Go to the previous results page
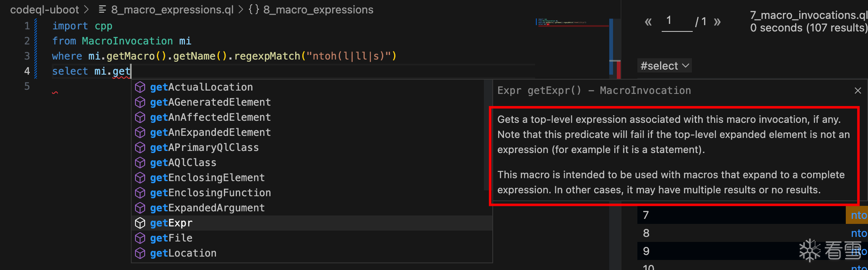Viewport: 868px width, 270px height. tap(648, 22)
